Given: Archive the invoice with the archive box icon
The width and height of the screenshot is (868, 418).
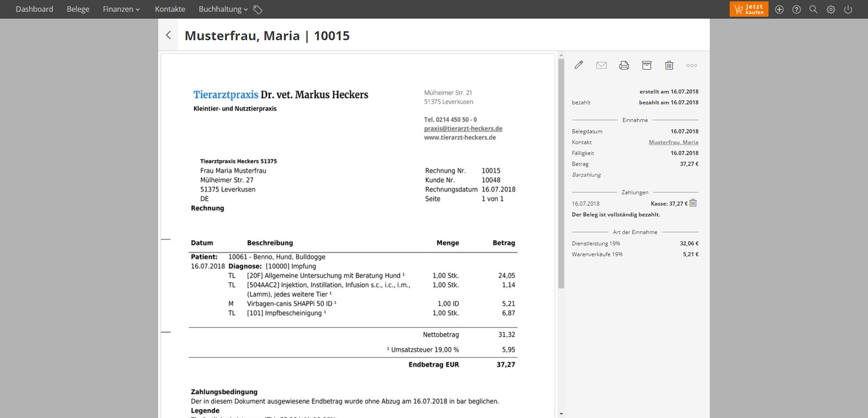Looking at the screenshot, I should point(646,66).
